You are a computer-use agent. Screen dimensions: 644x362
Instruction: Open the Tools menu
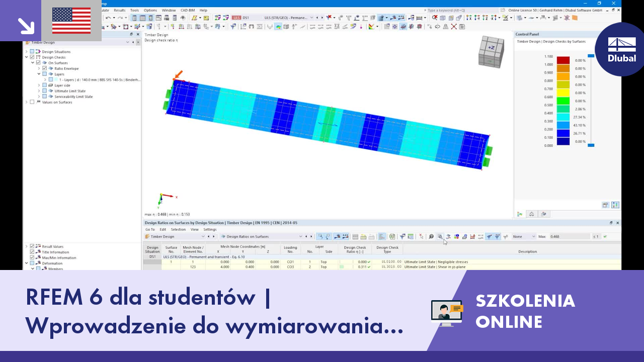(x=134, y=10)
